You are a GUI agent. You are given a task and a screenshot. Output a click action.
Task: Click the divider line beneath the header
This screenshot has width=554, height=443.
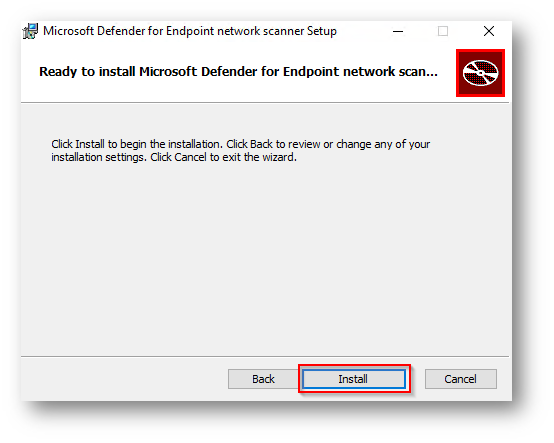click(265, 103)
